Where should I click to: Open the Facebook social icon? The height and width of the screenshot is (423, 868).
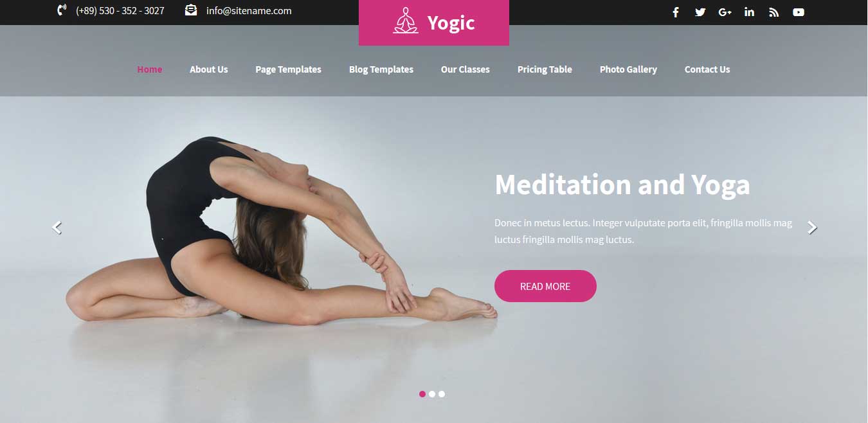pyautogui.click(x=676, y=12)
